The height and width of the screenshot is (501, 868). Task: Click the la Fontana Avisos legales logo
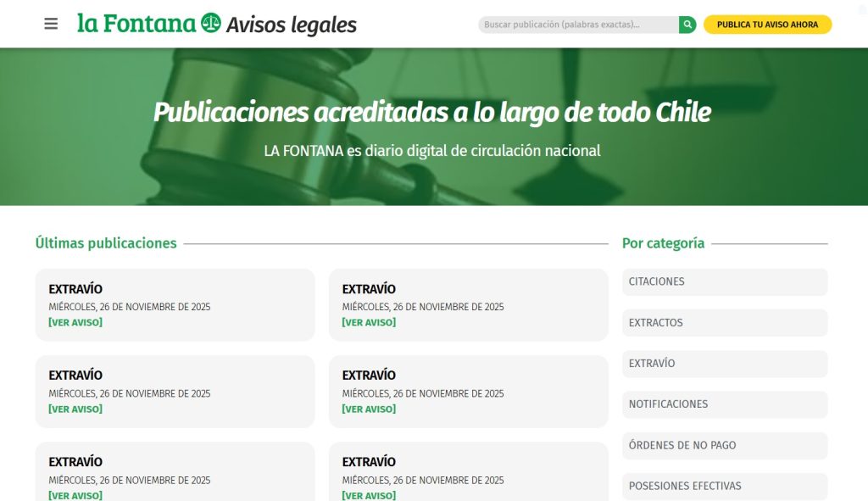pos(216,24)
